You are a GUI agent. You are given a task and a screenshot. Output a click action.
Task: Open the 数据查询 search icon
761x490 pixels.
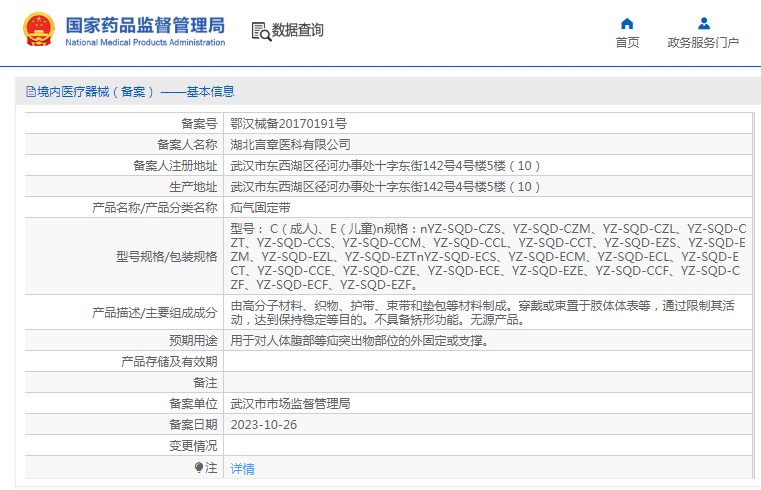click(261, 32)
